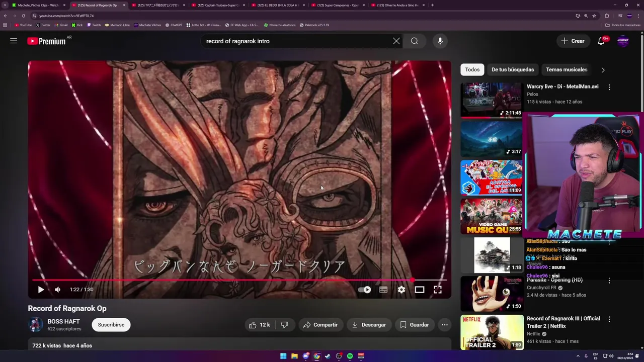Save video with Guardar button
Screen dimensions: 644x362
tap(414, 325)
